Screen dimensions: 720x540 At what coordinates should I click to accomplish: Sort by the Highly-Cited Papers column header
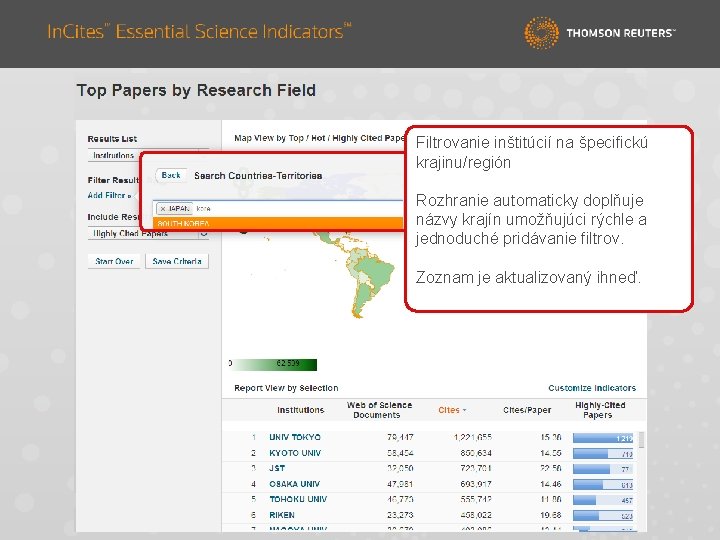click(600, 410)
